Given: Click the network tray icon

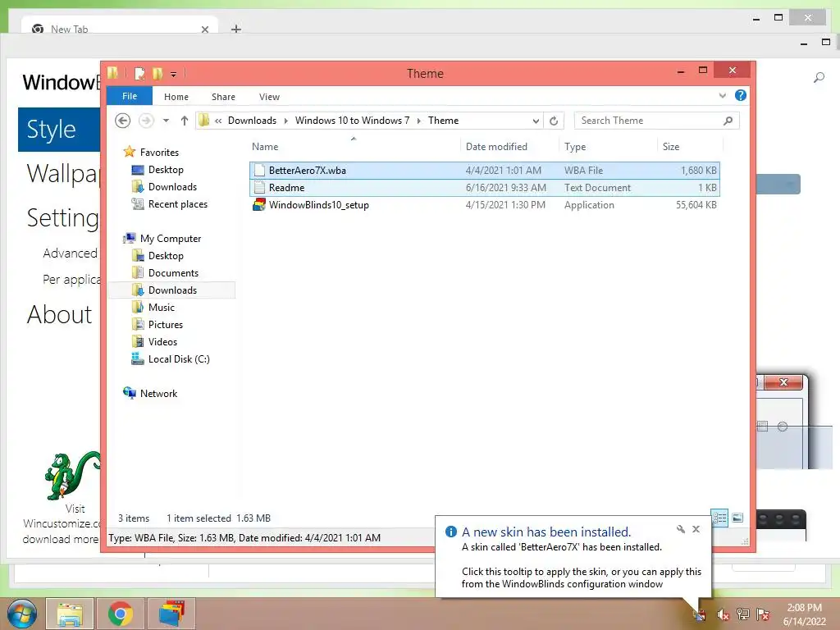Looking at the screenshot, I should click(743, 614).
